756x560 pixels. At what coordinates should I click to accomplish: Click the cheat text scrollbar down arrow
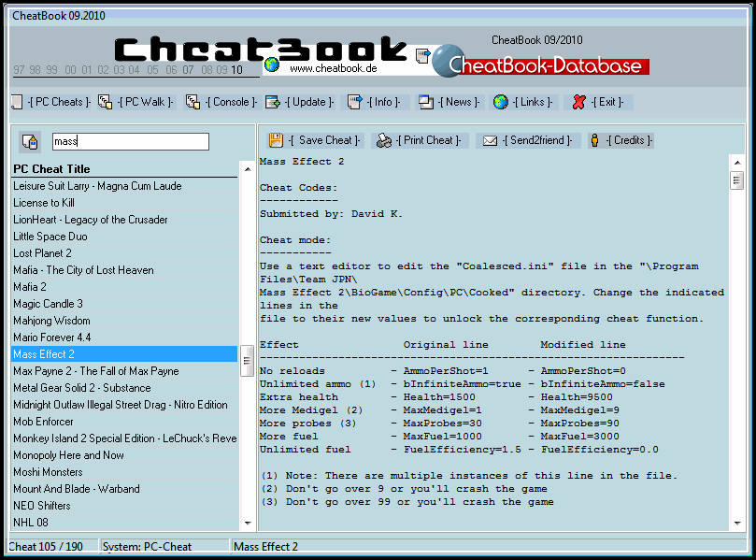click(x=737, y=523)
